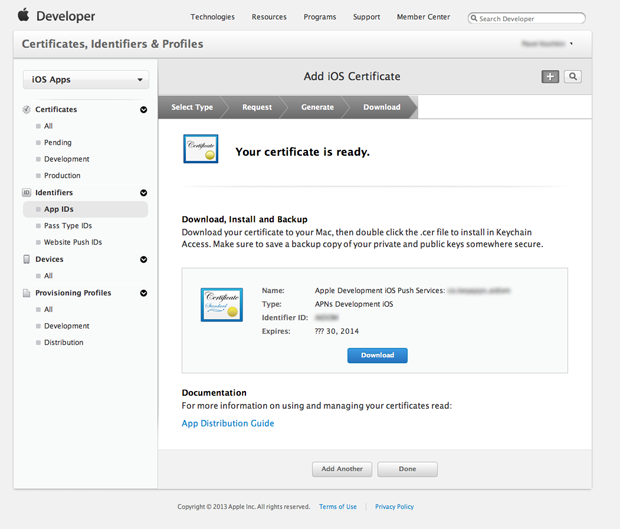Click the certificate icon beside ready heading
The height and width of the screenshot is (529, 620).
click(x=201, y=149)
